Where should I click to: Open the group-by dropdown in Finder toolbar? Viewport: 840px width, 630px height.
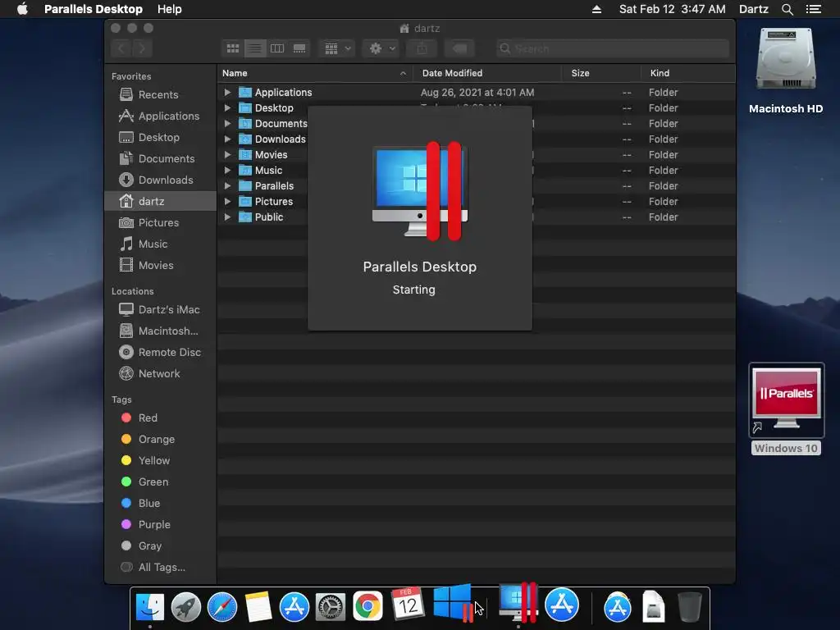[x=337, y=48]
